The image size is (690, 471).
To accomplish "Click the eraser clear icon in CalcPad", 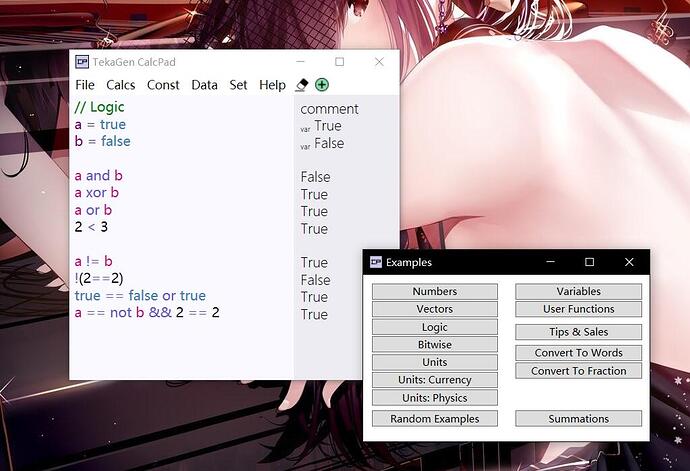I will pyautogui.click(x=301, y=85).
